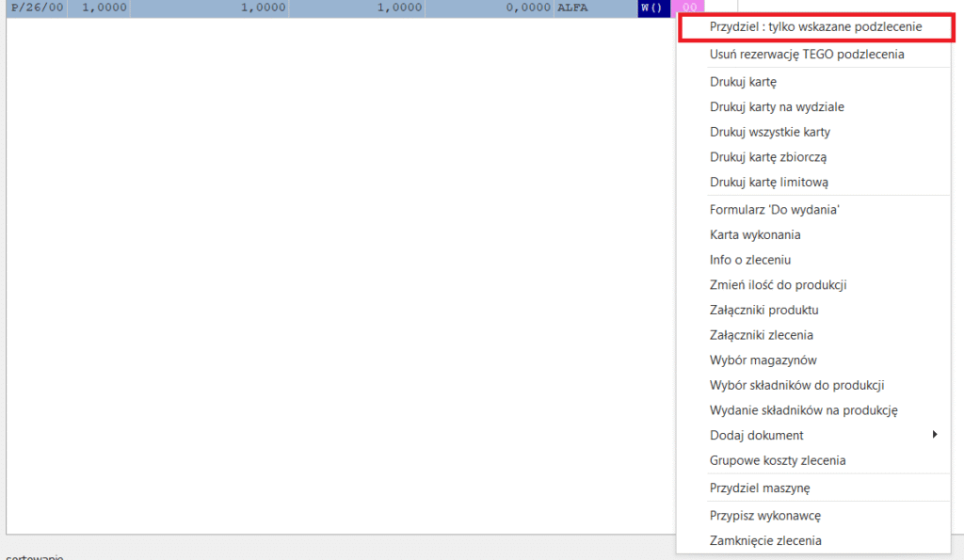Open 'Karta wykonania' from context menu
Viewport: 964px width, 560px height.
(x=755, y=234)
